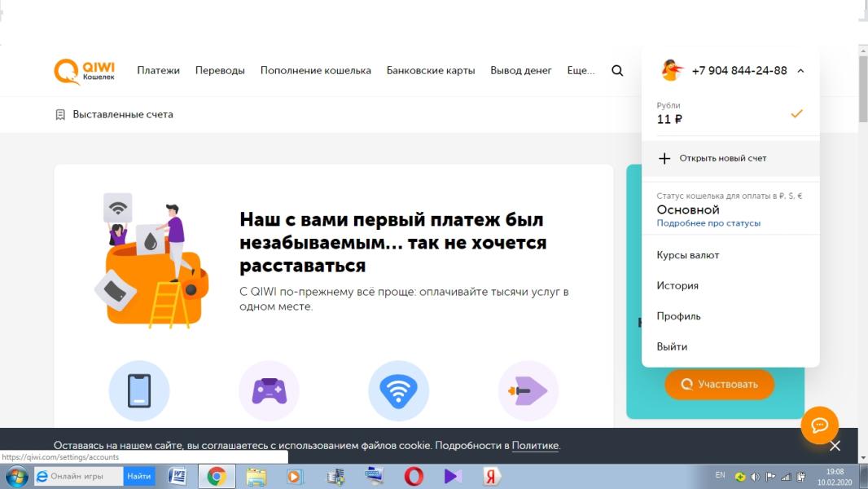Select the blue Wi-Fi internet category icon
The height and width of the screenshot is (489, 868).
398,390
